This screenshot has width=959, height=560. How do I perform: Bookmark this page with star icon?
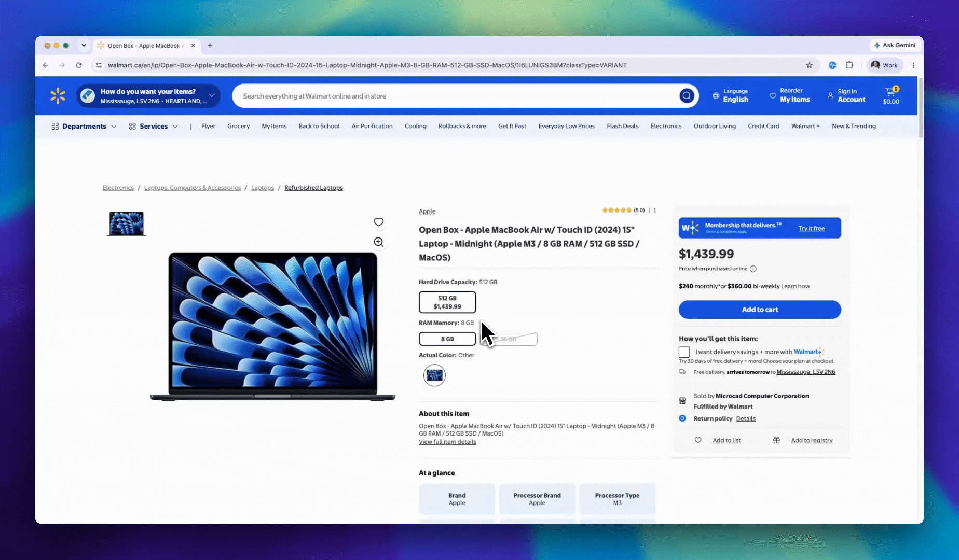coord(809,65)
